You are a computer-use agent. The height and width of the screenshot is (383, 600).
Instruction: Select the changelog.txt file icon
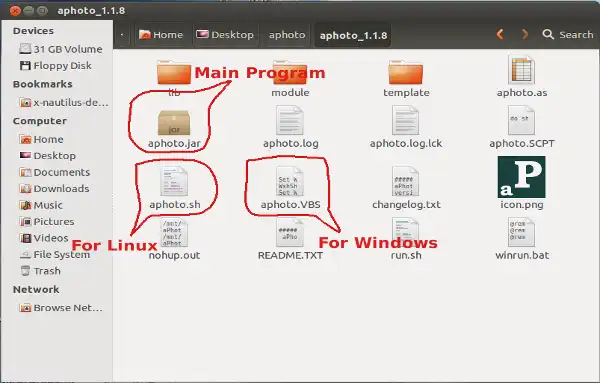(405, 181)
